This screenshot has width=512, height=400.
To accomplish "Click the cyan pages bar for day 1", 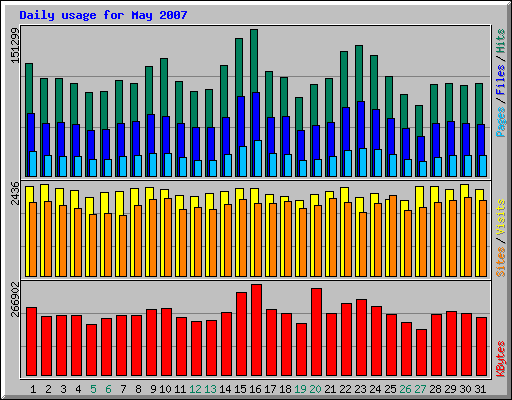I will [x=33, y=164].
